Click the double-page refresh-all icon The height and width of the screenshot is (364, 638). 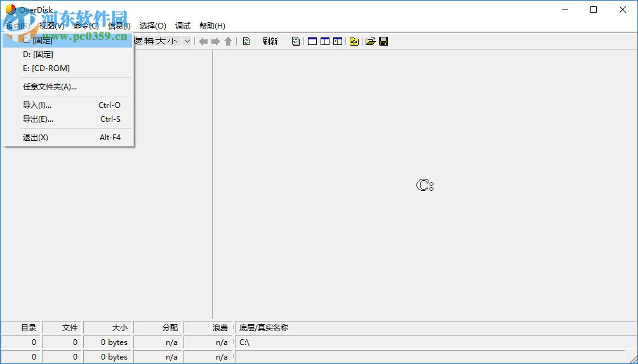point(296,41)
